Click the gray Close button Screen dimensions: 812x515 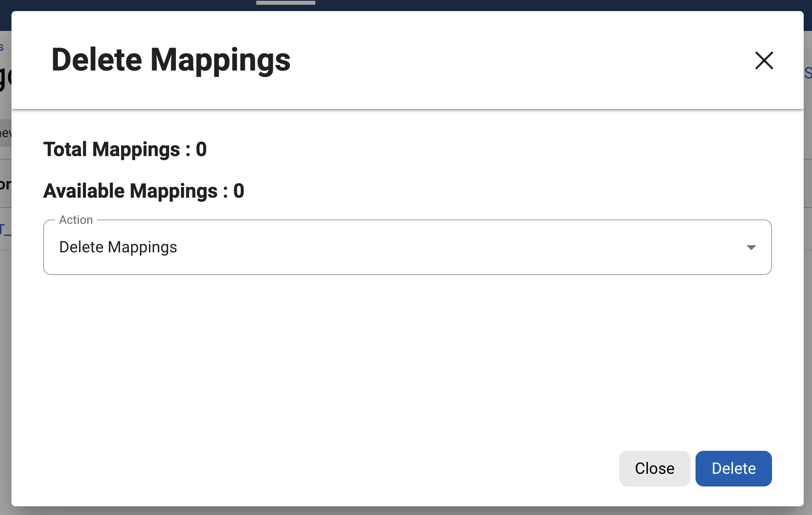point(654,468)
